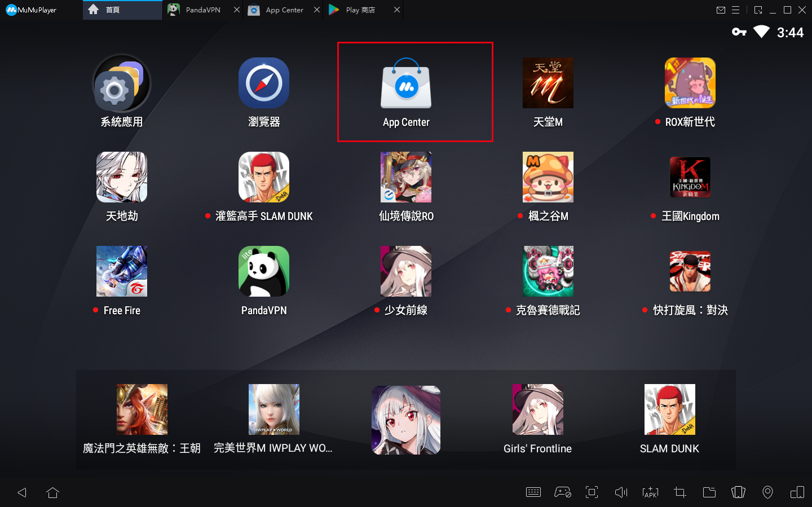Launch the 少女前線 game

[x=406, y=271]
